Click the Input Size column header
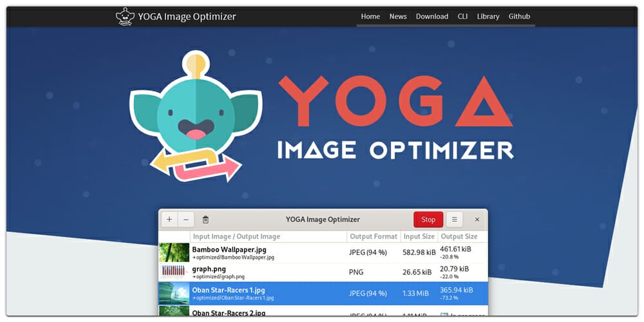This screenshot has width=644, height=322. click(419, 236)
